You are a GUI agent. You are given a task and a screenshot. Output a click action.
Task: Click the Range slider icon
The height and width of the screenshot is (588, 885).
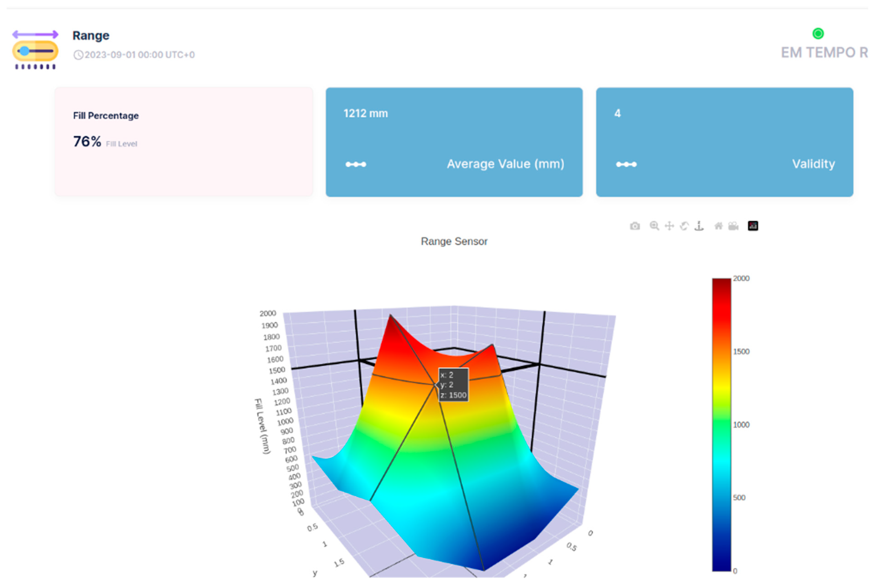35,50
